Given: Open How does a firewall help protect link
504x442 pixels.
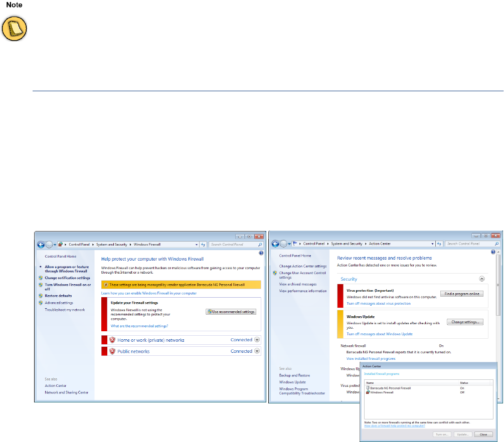Looking at the screenshot, I should point(394,426).
